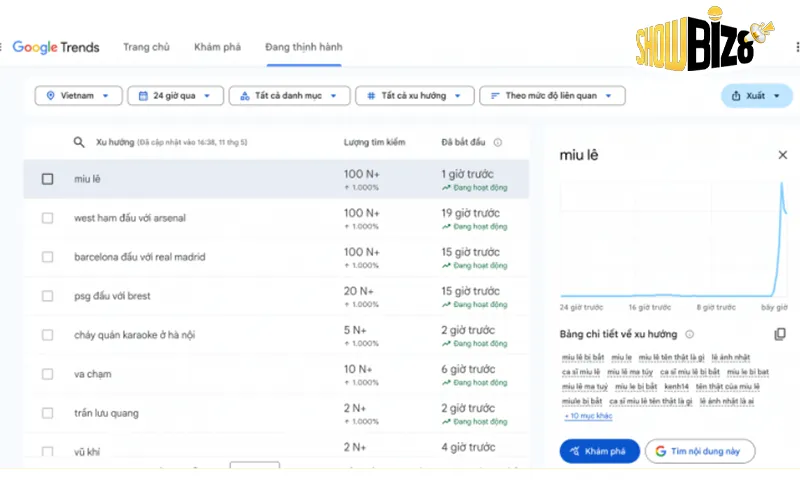
Task: Open the Tất cả danh mục dropdown arrow
Action: 334,95
